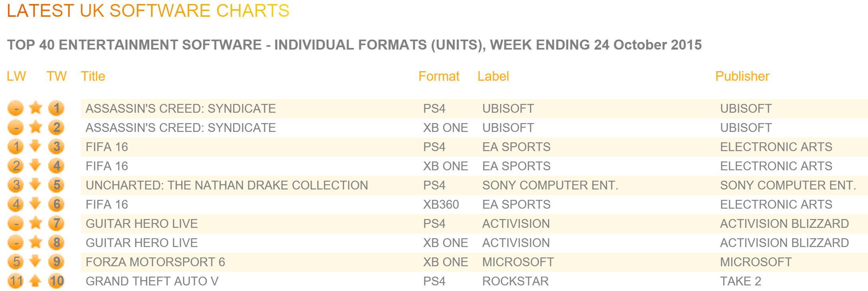Click the Forza Motorsport 6 title
Viewport: 868px width, 291px height.
pos(155,262)
